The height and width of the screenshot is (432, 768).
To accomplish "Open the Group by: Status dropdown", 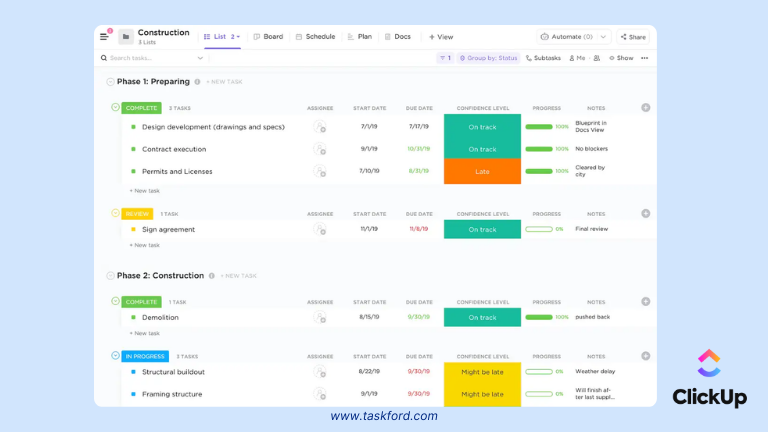I will pyautogui.click(x=488, y=58).
